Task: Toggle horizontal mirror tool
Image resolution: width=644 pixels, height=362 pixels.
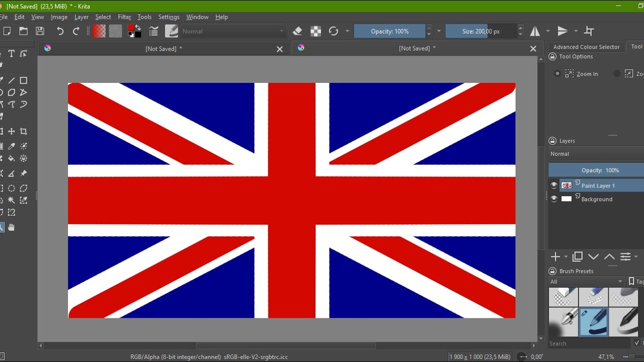Action: (x=535, y=31)
